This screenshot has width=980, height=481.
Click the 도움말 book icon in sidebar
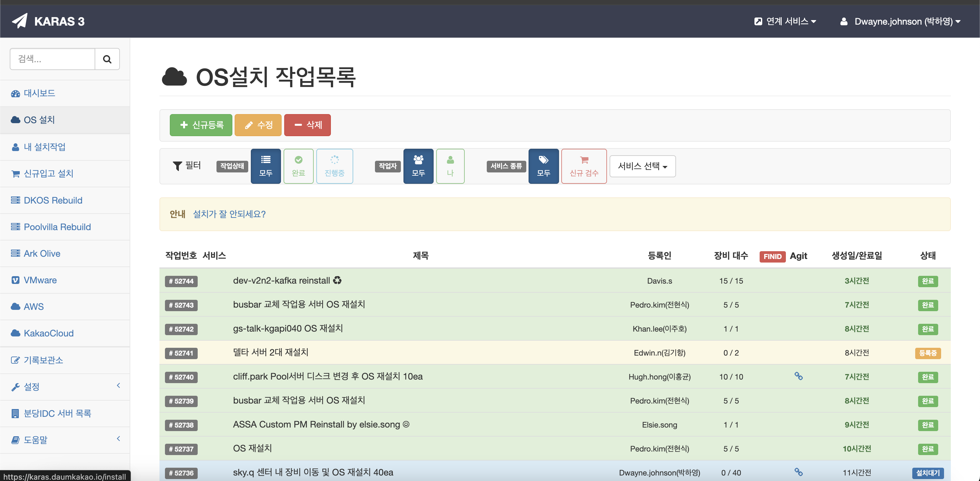(x=15, y=440)
